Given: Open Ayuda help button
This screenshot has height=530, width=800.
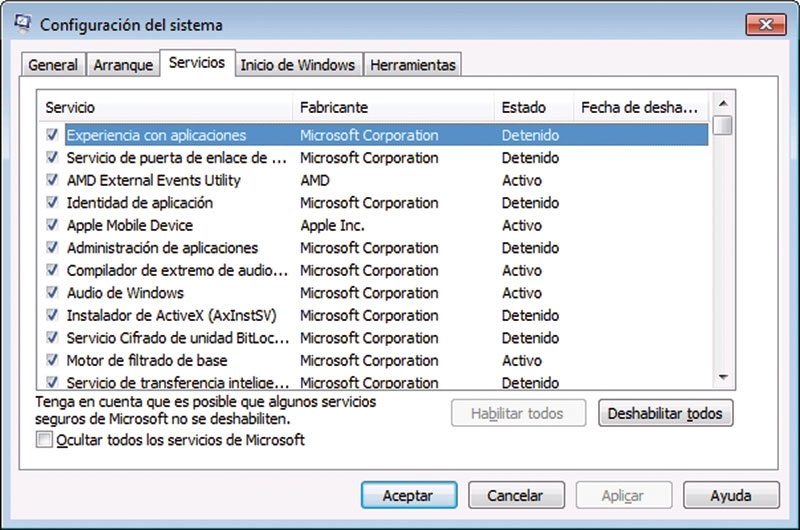Looking at the screenshot, I should click(731, 495).
